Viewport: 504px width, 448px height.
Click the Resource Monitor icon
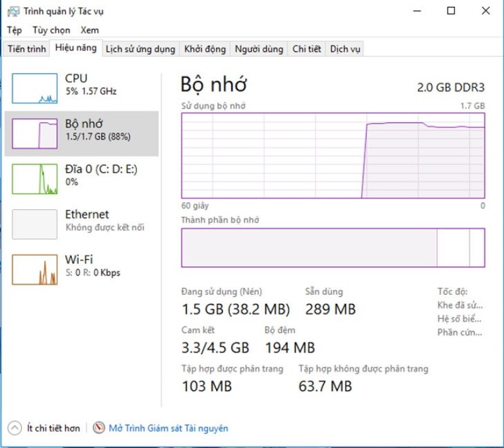(x=99, y=428)
